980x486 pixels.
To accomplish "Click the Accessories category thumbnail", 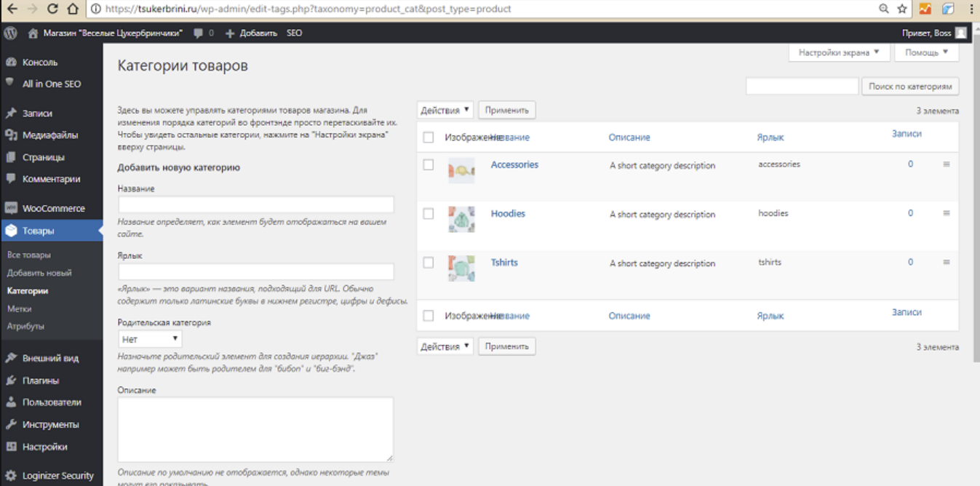I will [461, 171].
